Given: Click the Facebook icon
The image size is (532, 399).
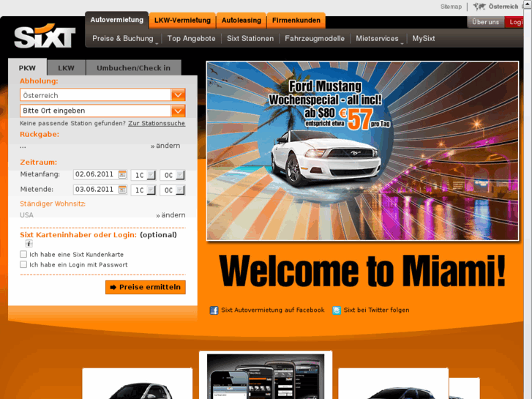Looking at the screenshot, I should pos(214,310).
